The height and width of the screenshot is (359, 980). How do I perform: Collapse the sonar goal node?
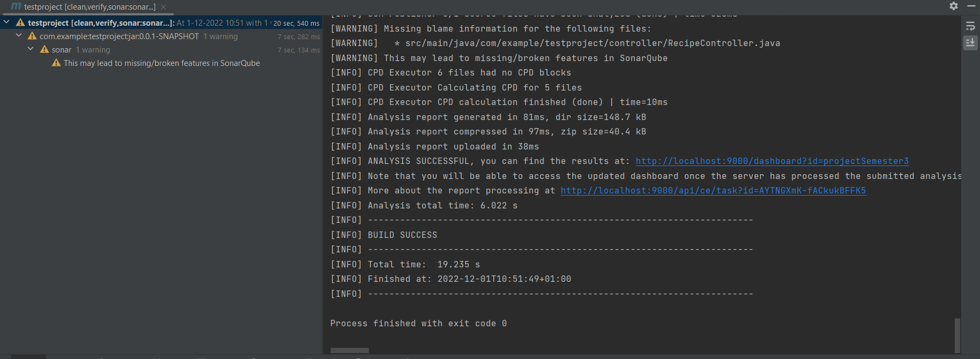click(31, 49)
